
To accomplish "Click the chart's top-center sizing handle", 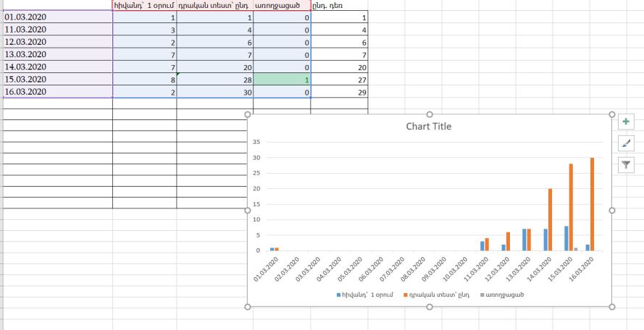I will [430, 114].
